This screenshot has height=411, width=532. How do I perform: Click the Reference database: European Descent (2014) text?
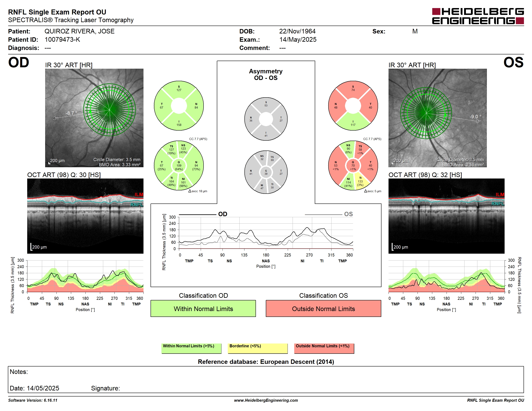click(266, 362)
